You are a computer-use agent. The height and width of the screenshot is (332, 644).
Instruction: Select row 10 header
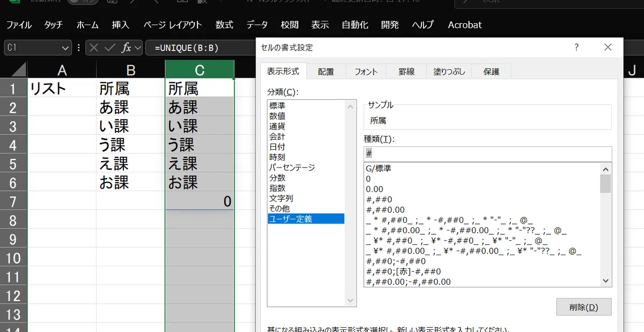pos(13,258)
